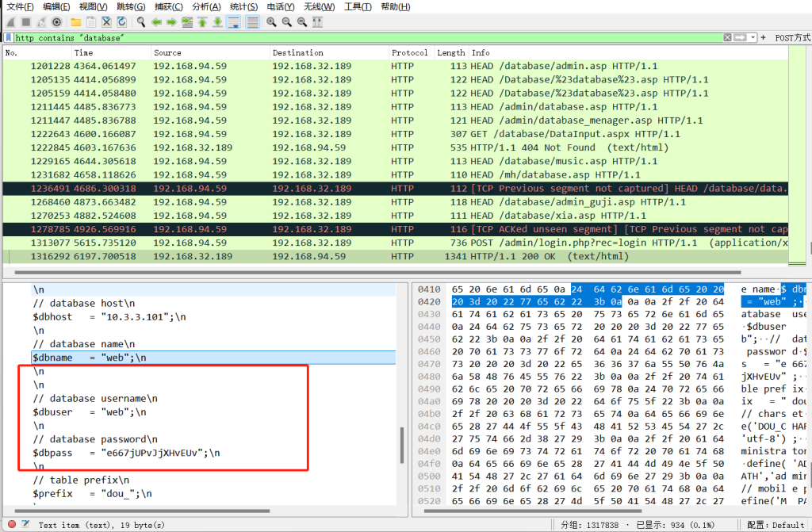
Task: Click the filter bookmark icon
Action: [8, 38]
